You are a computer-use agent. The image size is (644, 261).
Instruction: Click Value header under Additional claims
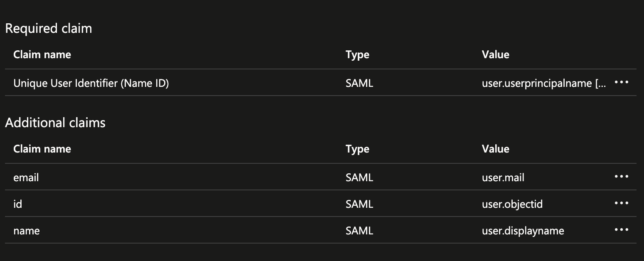pyautogui.click(x=495, y=149)
